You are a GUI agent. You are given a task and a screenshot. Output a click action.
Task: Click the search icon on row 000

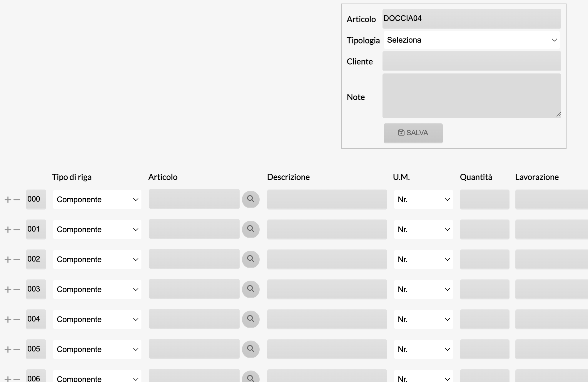pos(250,199)
